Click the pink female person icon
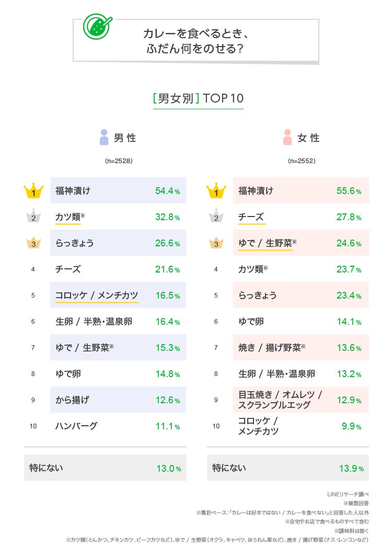Viewport: 392px width, 557px height. tap(287, 138)
